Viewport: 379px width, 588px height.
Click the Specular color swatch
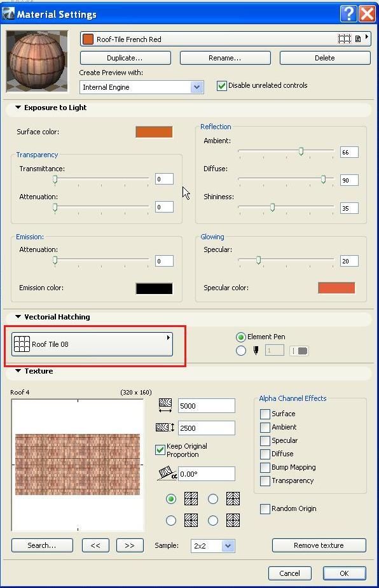pos(336,288)
